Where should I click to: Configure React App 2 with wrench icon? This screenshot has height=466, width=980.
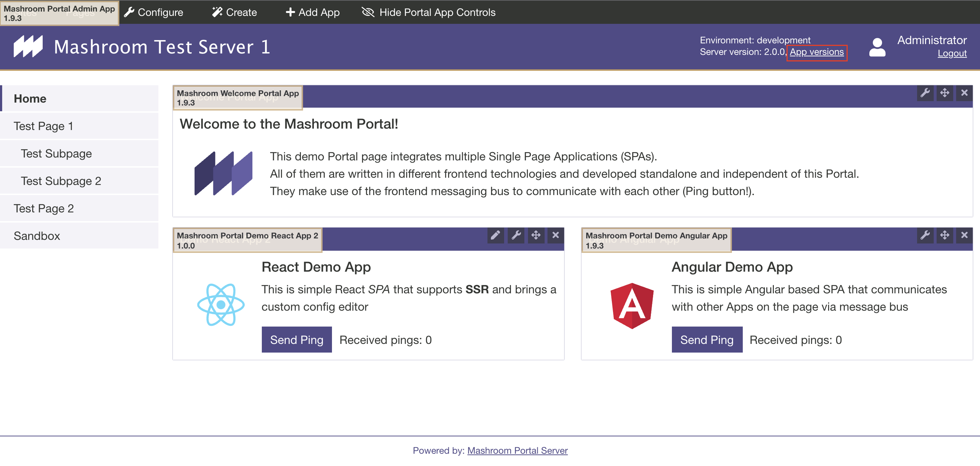(516, 235)
